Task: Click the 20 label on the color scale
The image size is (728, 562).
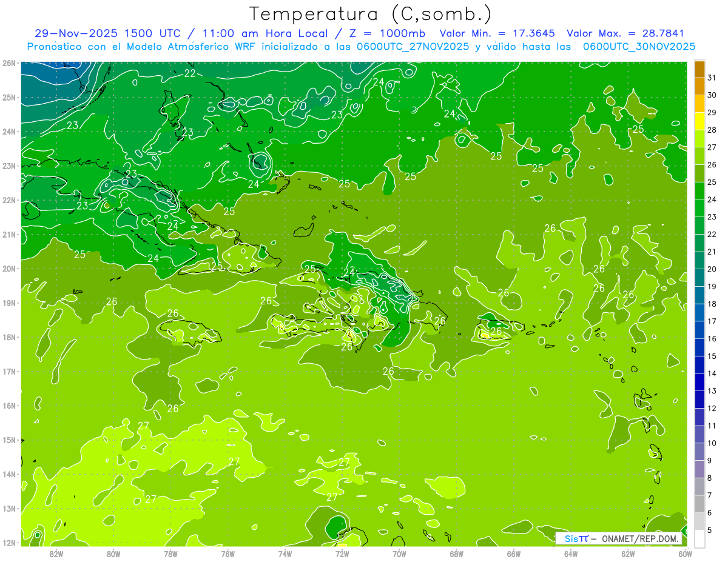Action: [712, 269]
